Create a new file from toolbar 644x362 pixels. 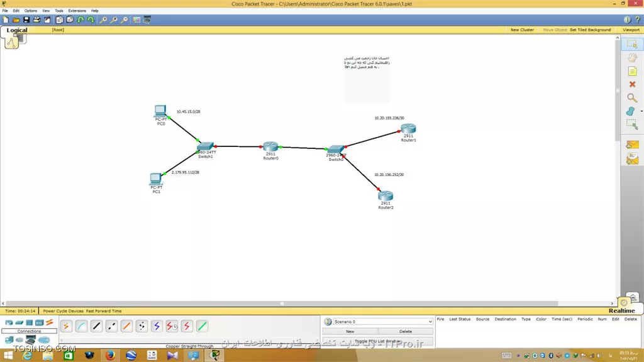6,19
